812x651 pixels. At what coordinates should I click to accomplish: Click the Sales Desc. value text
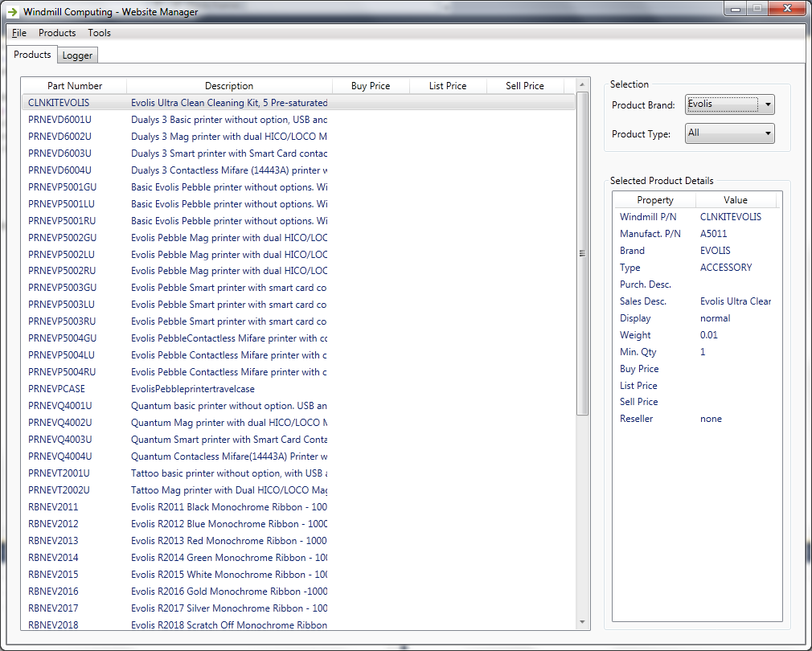[x=736, y=301]
